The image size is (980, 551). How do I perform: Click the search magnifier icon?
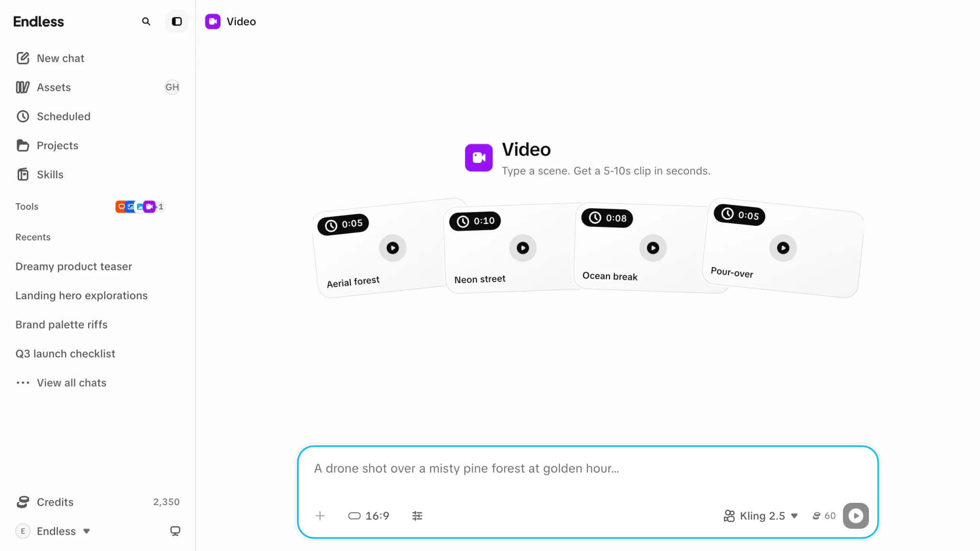[x=146, y=22]
